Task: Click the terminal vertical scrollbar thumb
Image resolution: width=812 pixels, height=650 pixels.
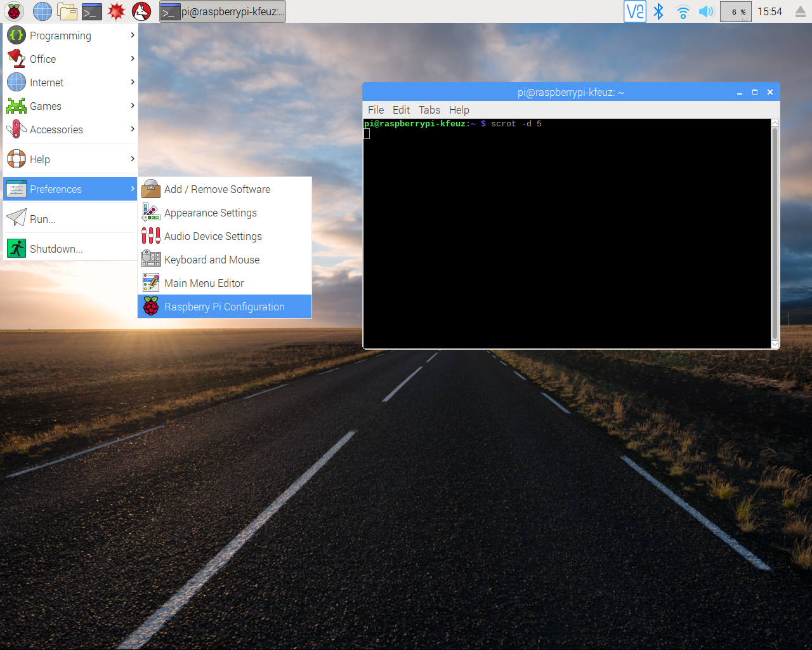Action: point(775,234)
